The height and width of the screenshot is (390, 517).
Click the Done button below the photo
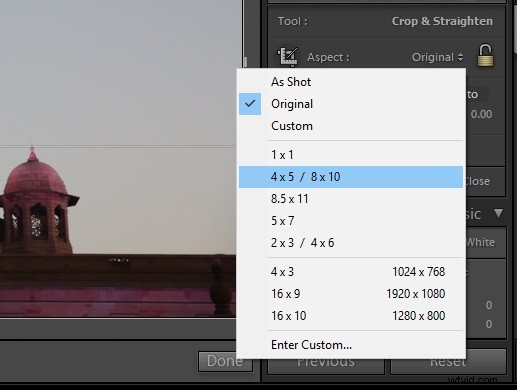(225, 361)
